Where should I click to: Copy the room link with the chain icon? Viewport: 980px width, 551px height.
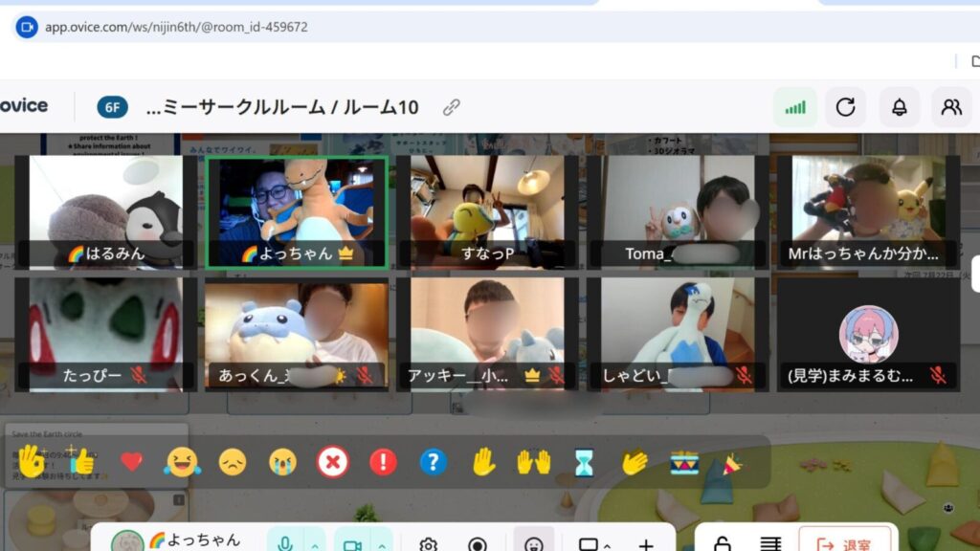tap(452, 107)
